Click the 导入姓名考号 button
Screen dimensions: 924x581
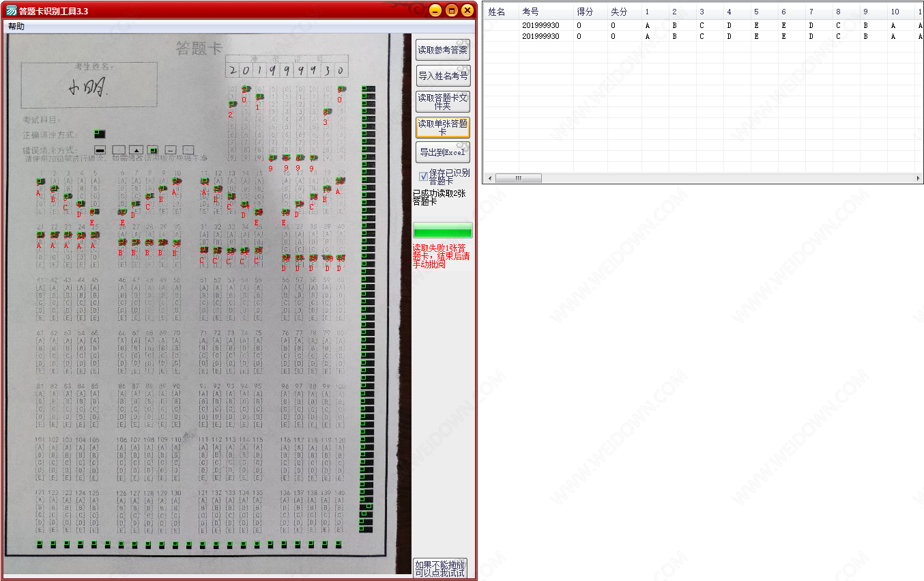click(443, 76)
